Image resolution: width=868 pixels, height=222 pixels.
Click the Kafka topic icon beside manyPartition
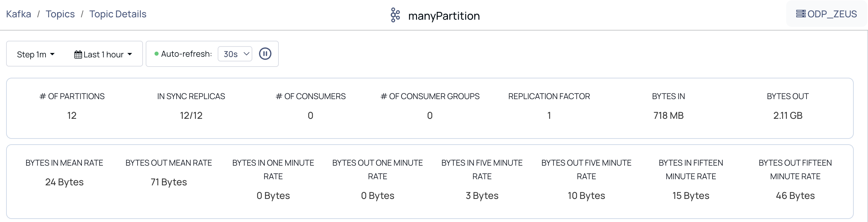(x=395, y=15)
